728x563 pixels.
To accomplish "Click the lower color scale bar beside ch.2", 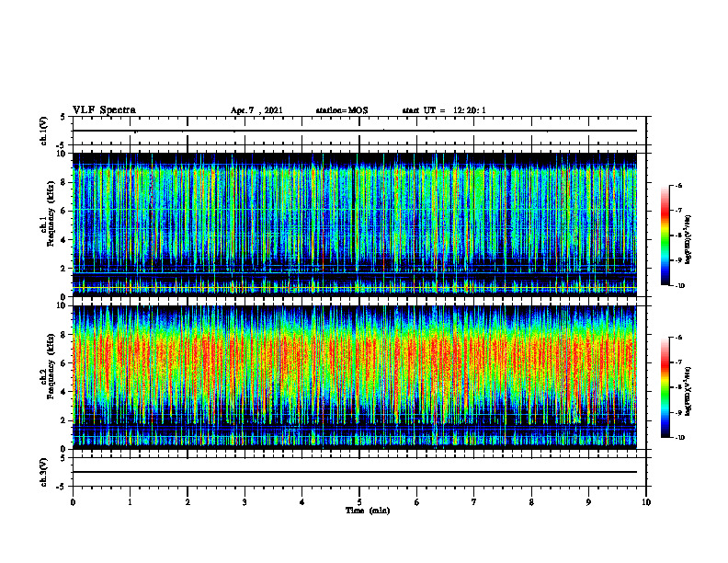I will click(665, 387).
